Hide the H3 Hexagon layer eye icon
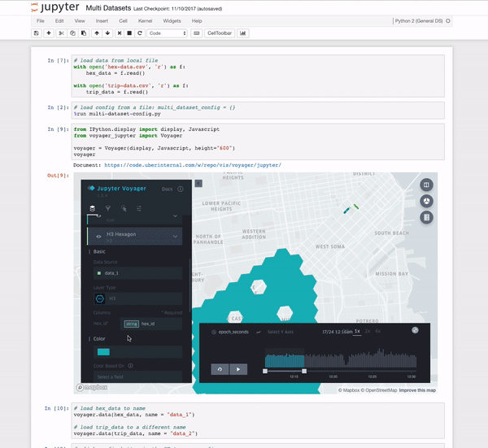Viewport: 488px width, 448px height. point(98,237)
